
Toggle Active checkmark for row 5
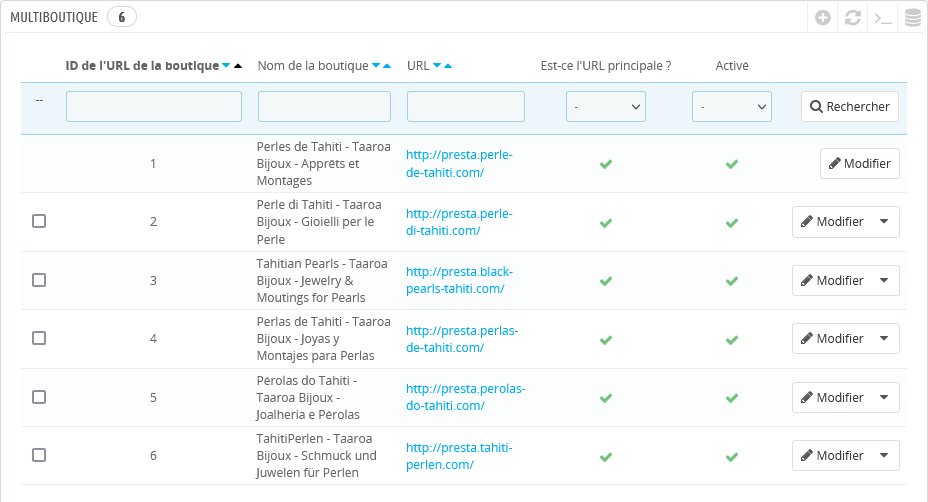(732, 398)
